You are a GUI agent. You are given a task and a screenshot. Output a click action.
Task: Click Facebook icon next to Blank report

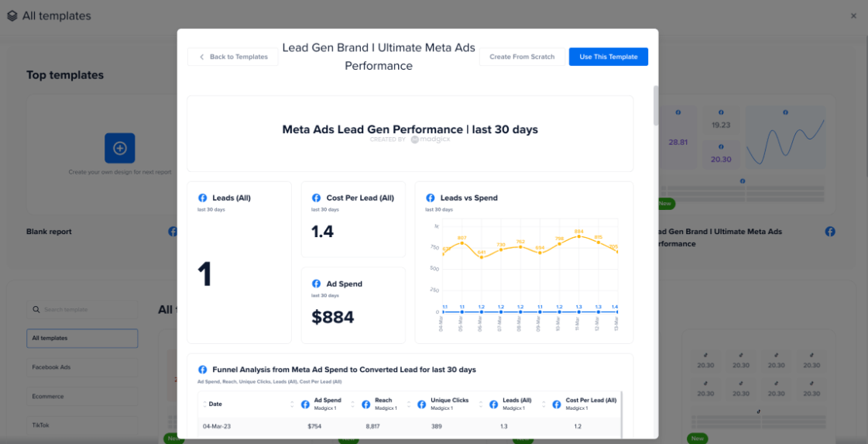(172, 232)
